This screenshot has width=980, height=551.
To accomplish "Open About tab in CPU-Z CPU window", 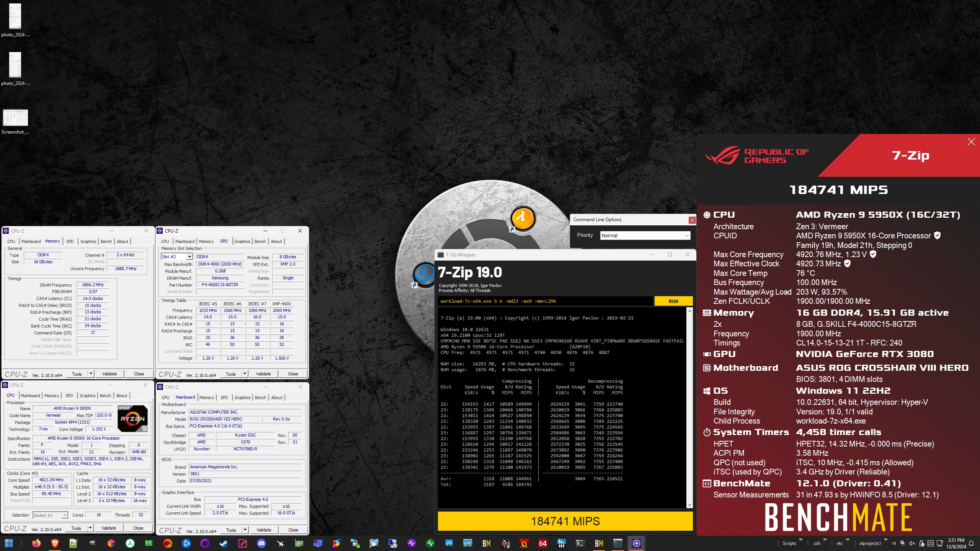I will (122, 396).
